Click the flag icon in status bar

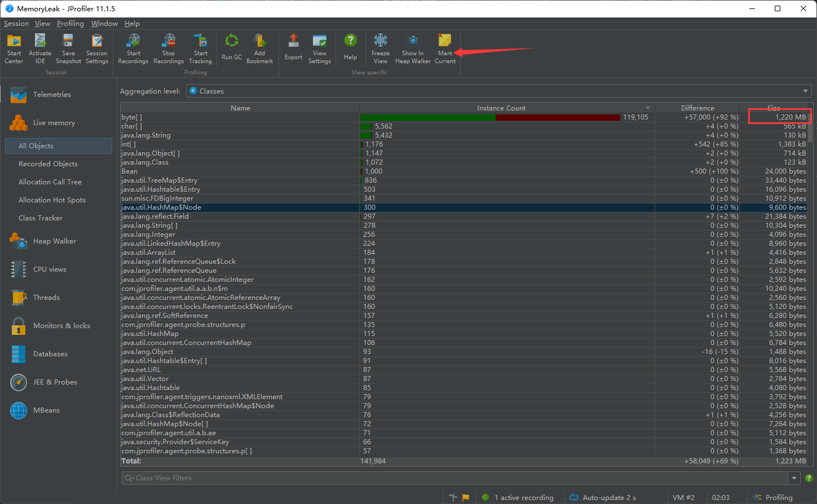click(x=466, y=498)
